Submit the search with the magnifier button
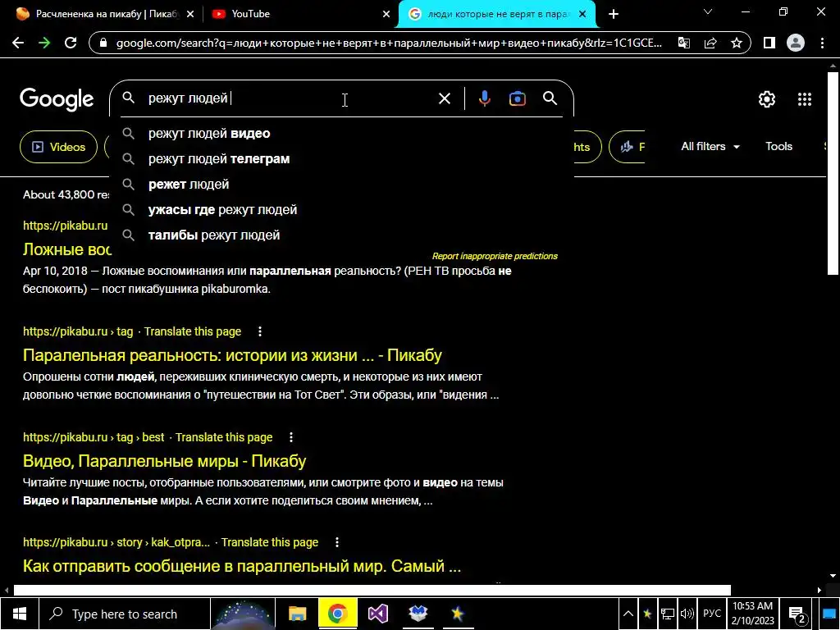The image size is (840, 630). [550, 98]
